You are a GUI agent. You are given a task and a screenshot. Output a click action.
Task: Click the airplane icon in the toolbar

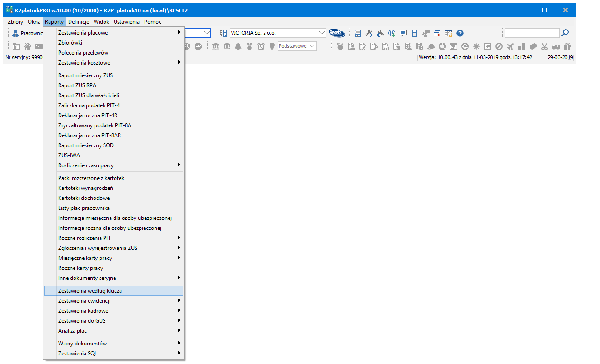coord(510,46)
